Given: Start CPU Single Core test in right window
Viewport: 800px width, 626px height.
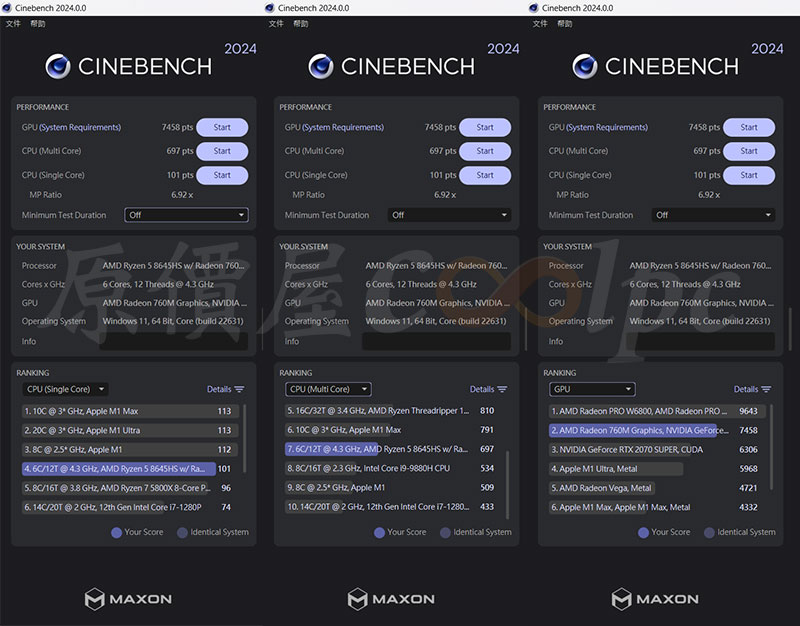Looking at the screenshot, I should pyautogui.click(x=749, y=175).
